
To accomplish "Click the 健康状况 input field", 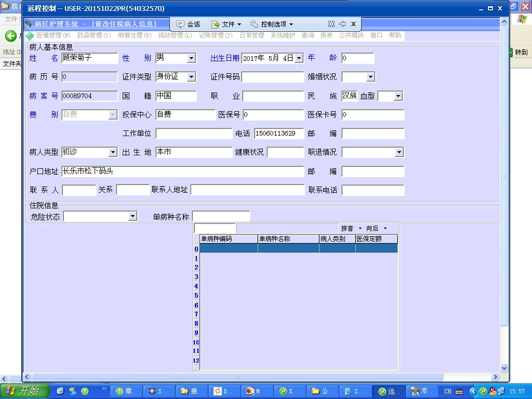I will click(285, 152).
